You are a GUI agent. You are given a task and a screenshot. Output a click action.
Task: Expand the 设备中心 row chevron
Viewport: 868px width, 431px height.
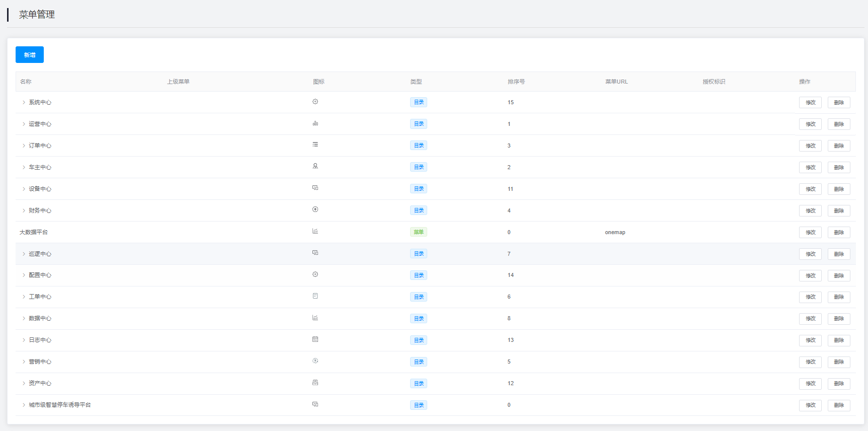[24, 189]
